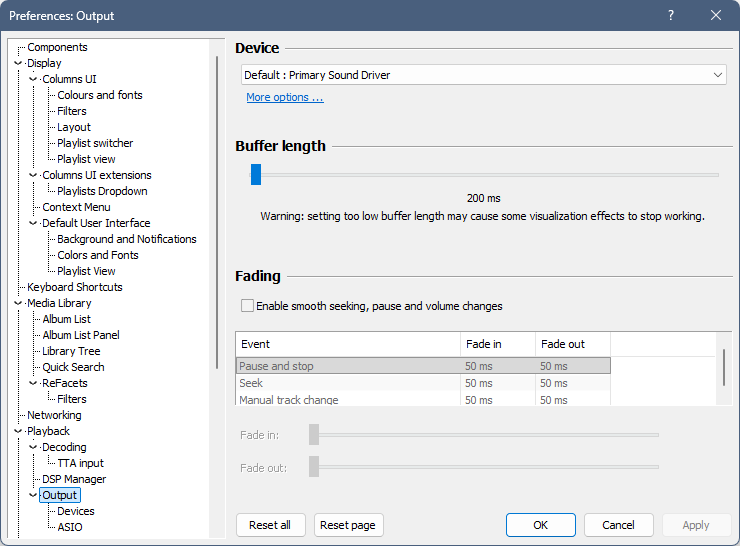Click the Cancel button
The width and height of the screenshot is (740, 546).
pos(618,525)
